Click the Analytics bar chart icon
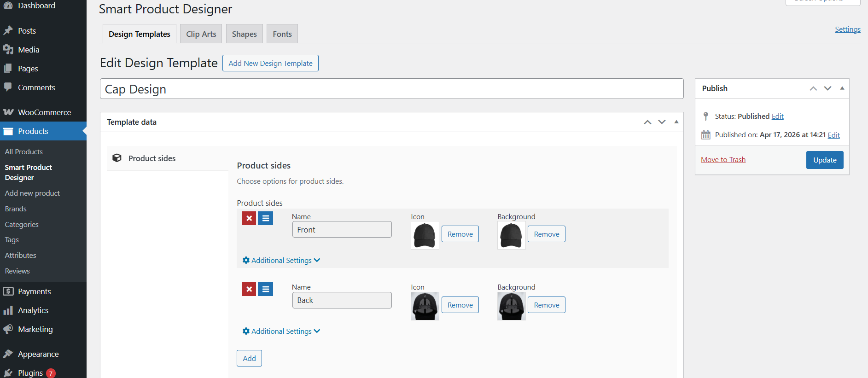Image resolution: width=868 pixels, height=378 pixels. coord(8,310)
